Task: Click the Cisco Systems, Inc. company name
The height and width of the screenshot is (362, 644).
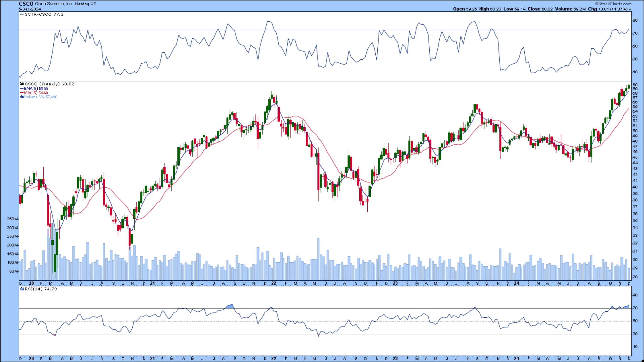Action: click(54, 4)
